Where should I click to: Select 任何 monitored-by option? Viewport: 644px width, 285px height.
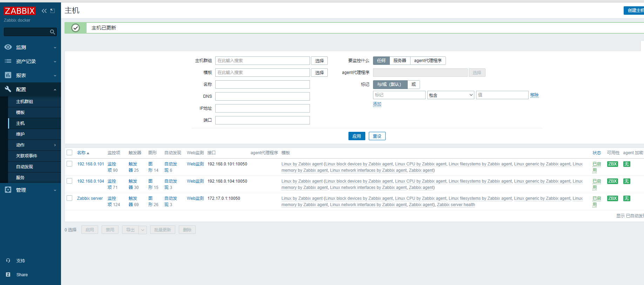(381, 61)
